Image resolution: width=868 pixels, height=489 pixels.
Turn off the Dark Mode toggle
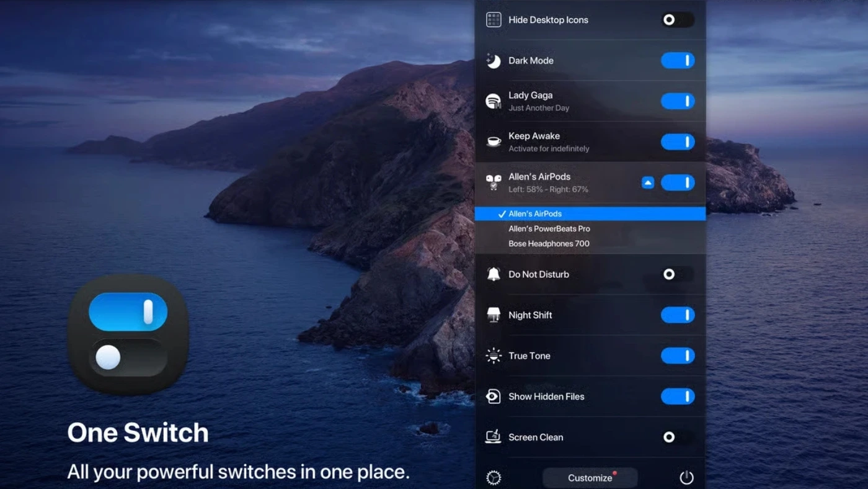point(677,61)
